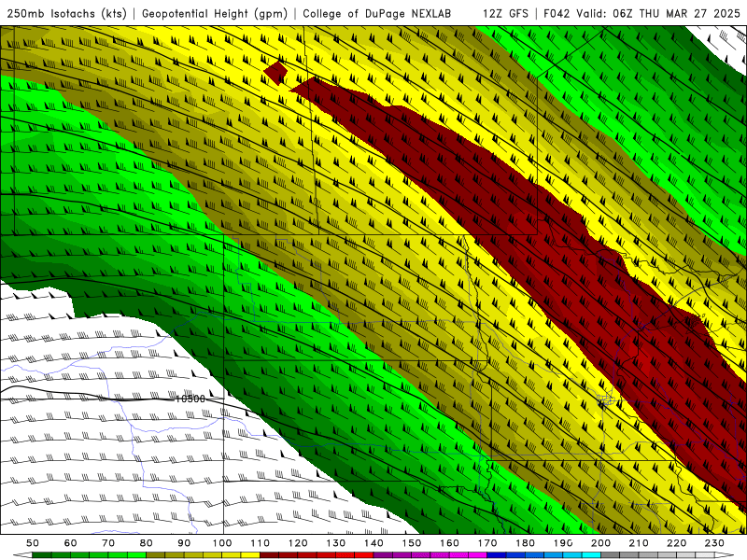The image size is (747, 560).
Task: Click the '170' legend value
Action: tap(487, 543)
